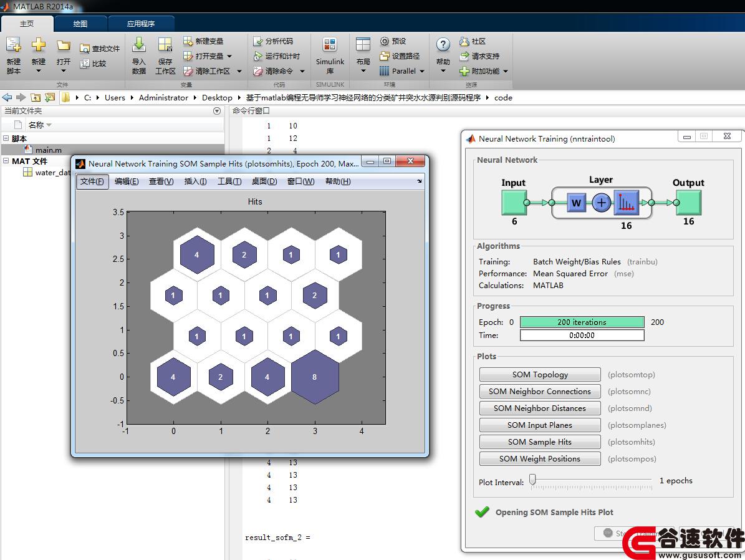The width and height of the screenshot is (745, 560).
Task: Open the Current Folder panel actions menu
Action: tap(217, 111)
